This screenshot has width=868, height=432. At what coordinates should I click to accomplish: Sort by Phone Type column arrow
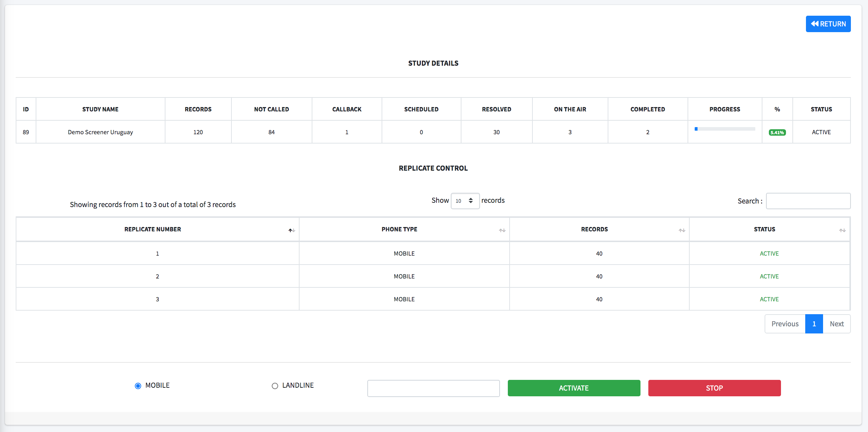tap(502, 230)
